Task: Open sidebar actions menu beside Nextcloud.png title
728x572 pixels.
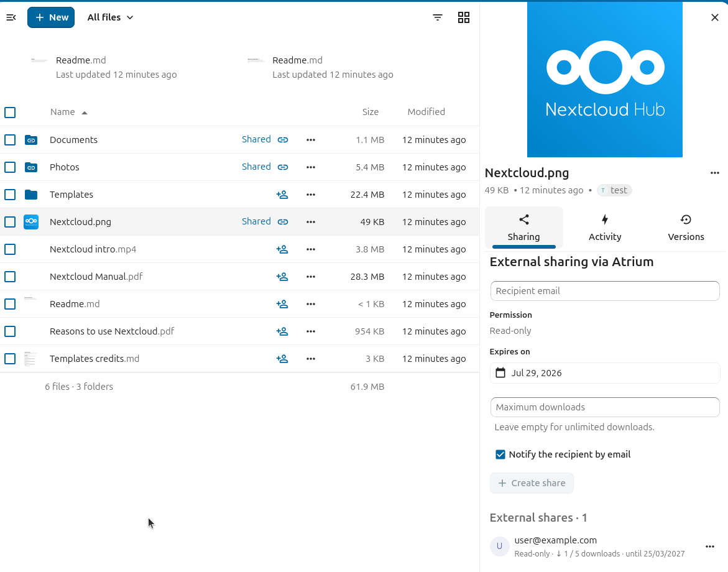Action: (714, 173)
